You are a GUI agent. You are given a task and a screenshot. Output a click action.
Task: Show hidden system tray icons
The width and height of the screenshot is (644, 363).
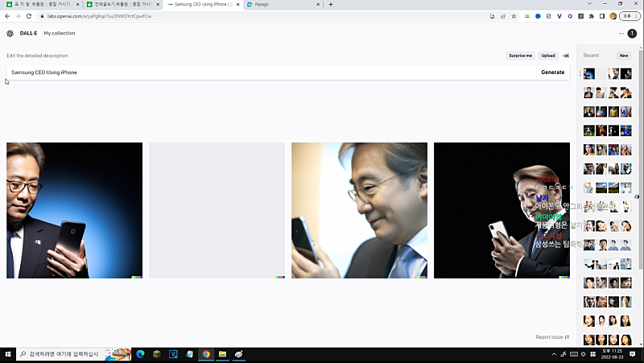pos(554,354)
